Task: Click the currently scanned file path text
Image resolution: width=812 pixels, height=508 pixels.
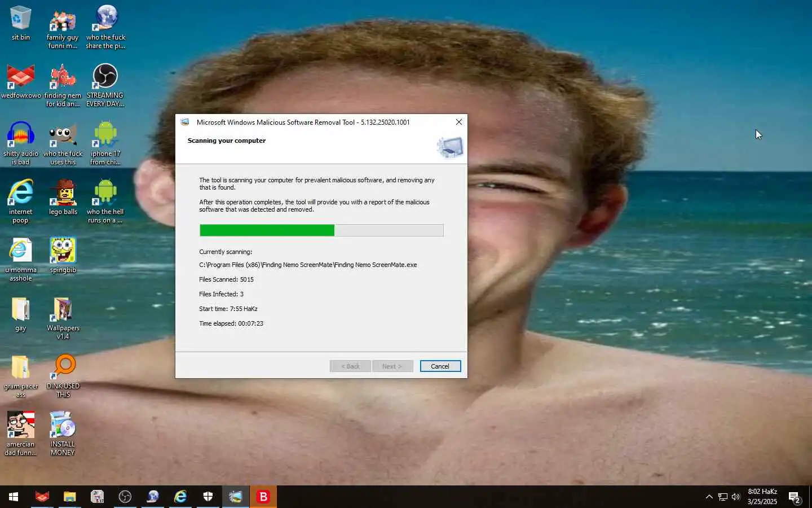Action: click(x=308, y=265)
